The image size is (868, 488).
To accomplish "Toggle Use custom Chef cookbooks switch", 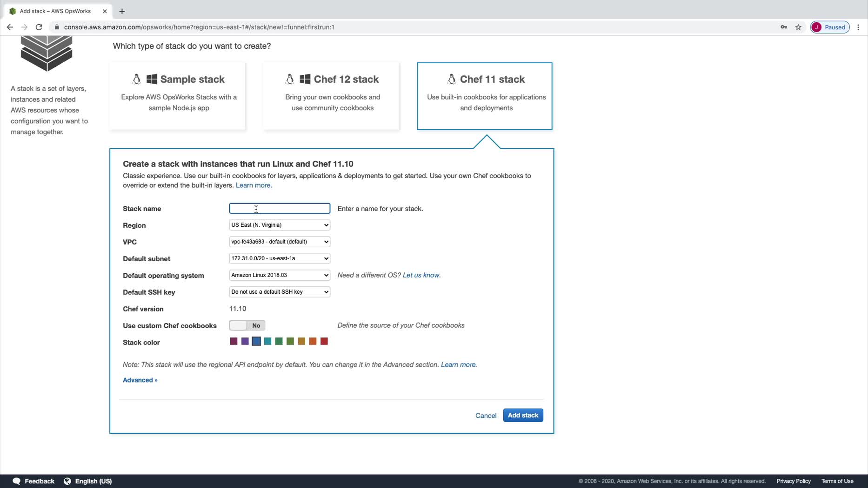I will [x=247, y=325].
